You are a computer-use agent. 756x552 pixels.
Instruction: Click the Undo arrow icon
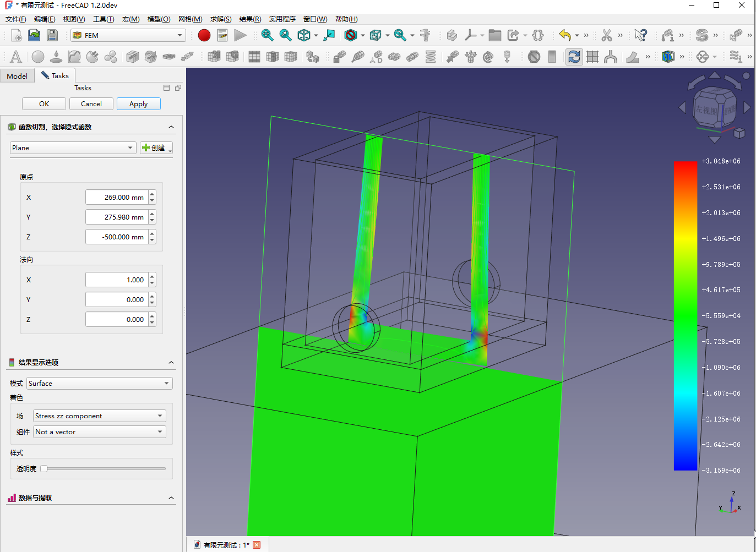pos(564,35)
